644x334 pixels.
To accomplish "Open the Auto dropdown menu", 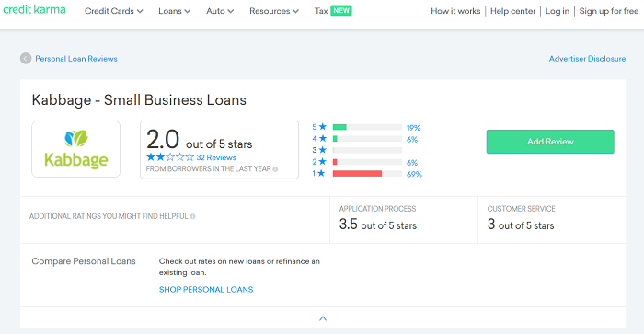I will click(x=220, y=11).
